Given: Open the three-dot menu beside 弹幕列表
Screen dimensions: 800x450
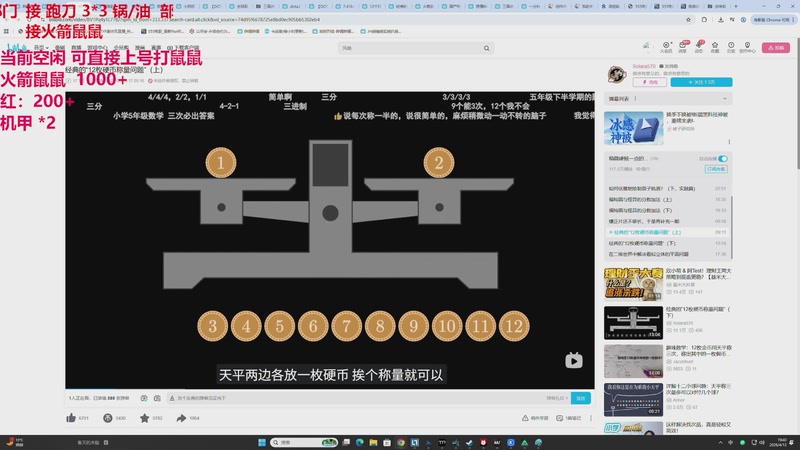Looking at the screenshot, I should (x=635, y=98).
